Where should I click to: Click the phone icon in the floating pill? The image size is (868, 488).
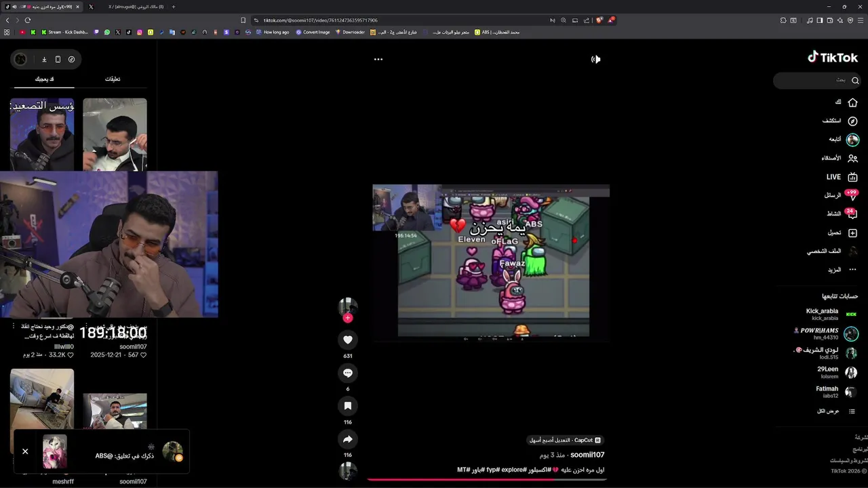click(x=58, y=60)
